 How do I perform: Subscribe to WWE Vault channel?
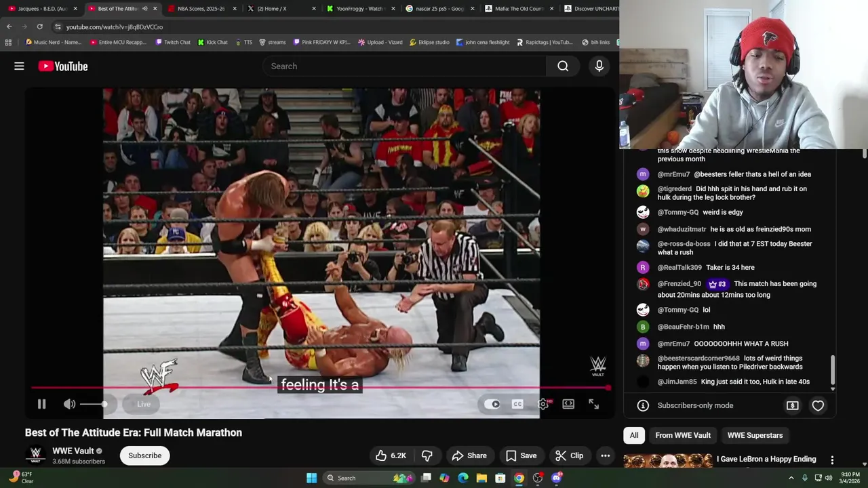click(x=145, y=455)
